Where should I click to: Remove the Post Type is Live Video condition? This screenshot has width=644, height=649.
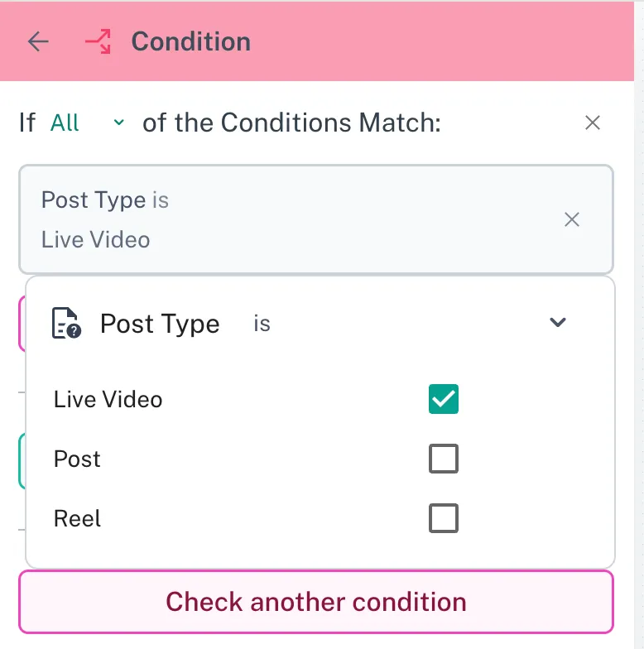tap(571, 219)
